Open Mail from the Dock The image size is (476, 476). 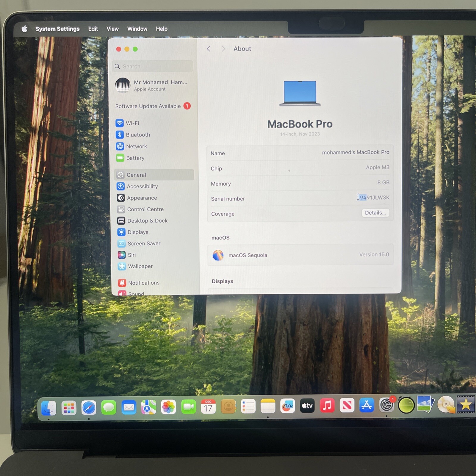coord(129,407)
